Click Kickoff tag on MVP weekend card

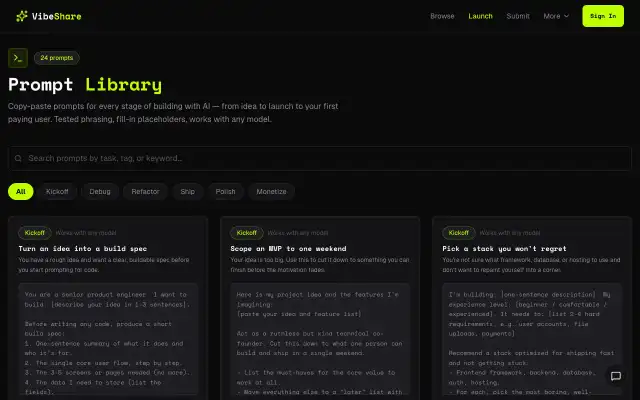point(247,233)
